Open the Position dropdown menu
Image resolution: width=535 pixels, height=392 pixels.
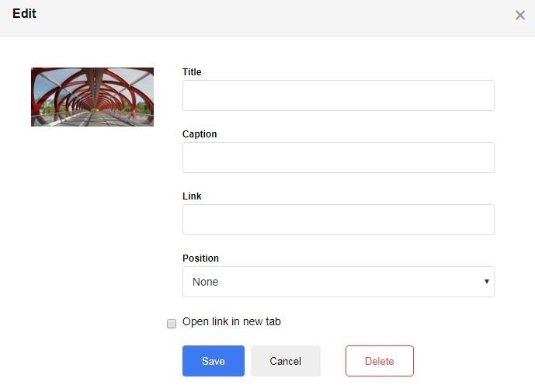(x=338, y=282)
